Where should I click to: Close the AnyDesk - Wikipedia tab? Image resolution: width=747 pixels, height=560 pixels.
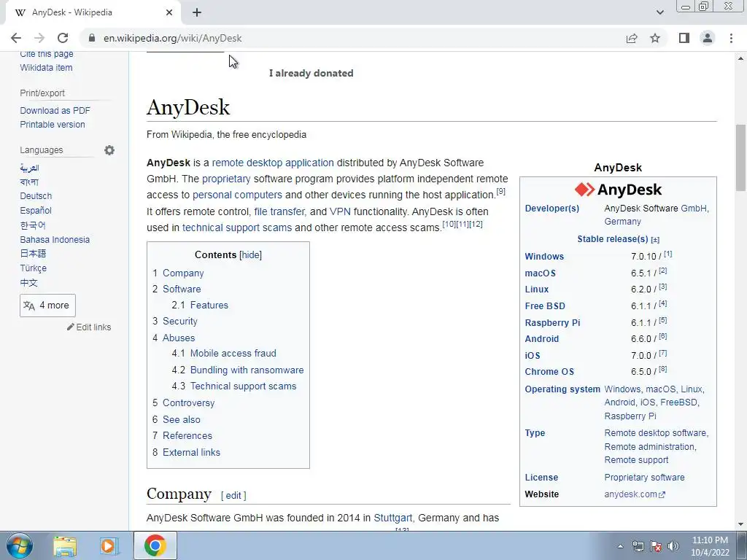pos(169,12)
